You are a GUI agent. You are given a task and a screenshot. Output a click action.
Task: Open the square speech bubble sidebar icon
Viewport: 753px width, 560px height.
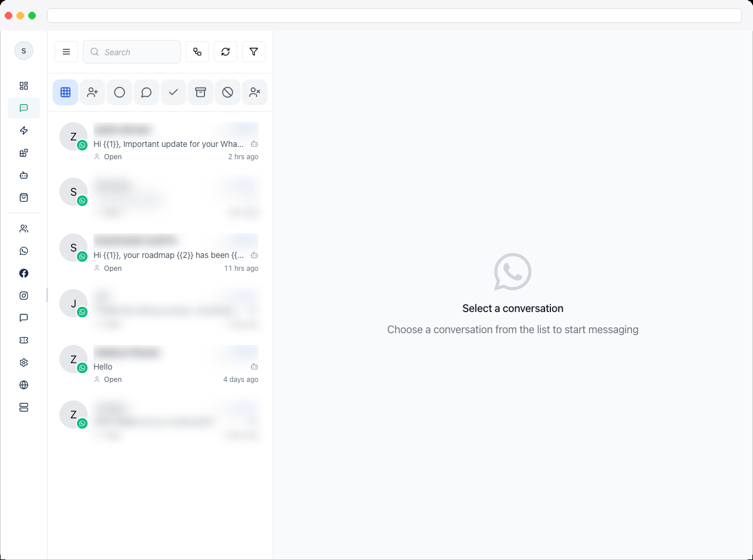click(23, 318)
